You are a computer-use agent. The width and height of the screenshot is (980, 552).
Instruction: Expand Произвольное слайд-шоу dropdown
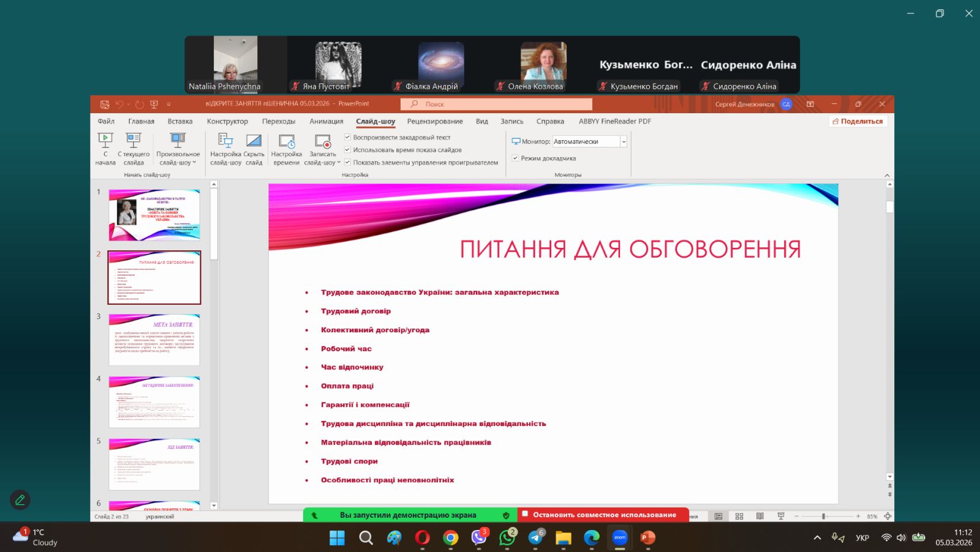tap(178, 149)
